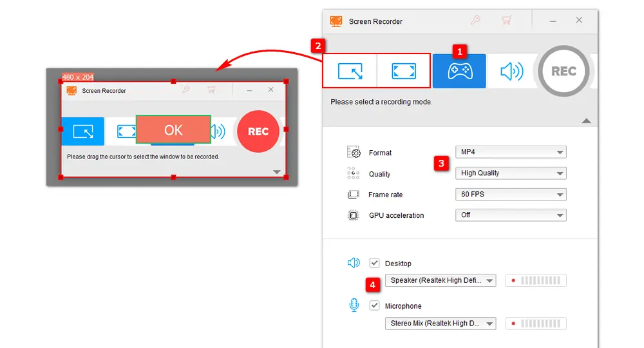Image resolution: width=644 pixels, height=348 pixels.
Task: Click the app logo in small recorder window
Action: tap(71, 91)
